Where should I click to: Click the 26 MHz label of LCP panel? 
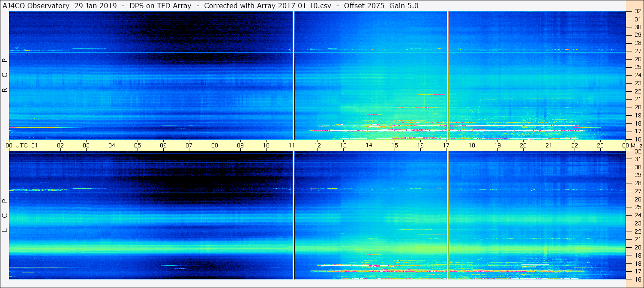[x=638, y=199]
